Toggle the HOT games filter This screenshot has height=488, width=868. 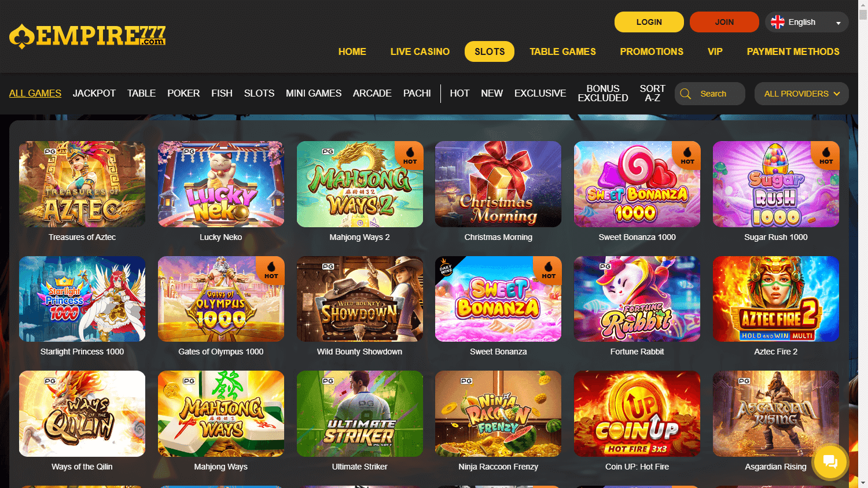click(x=459, y=93)
